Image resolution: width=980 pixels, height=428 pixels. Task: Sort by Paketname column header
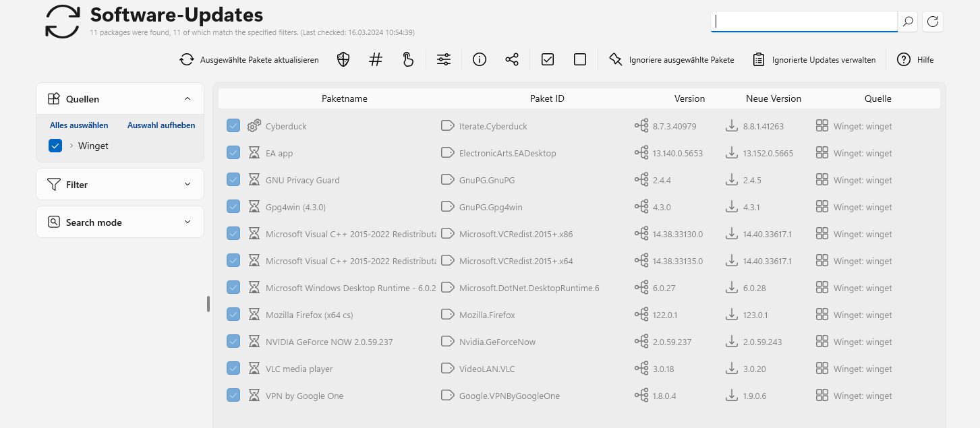pos(344,98)
